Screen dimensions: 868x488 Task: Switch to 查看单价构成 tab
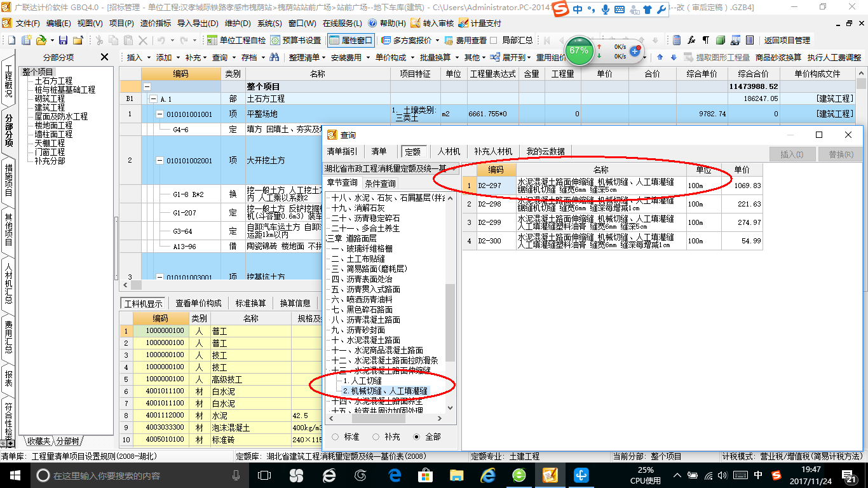pos(199,303)
